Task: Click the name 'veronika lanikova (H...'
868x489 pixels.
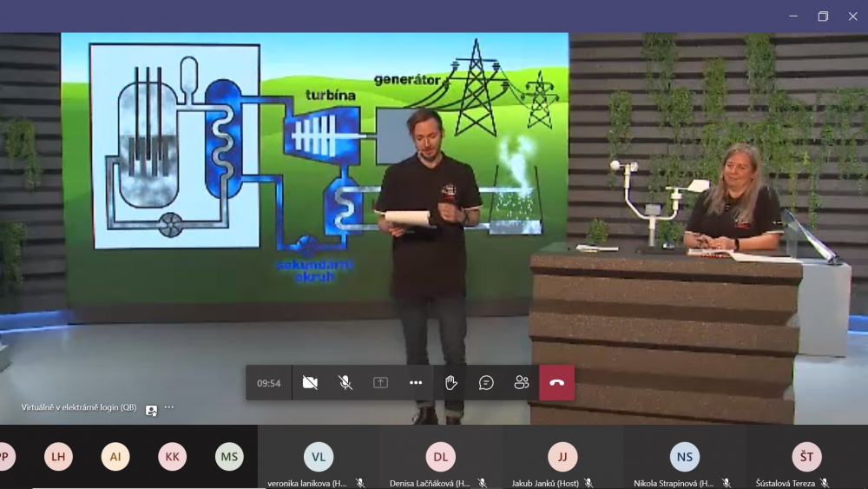Action: click(307, 484)
